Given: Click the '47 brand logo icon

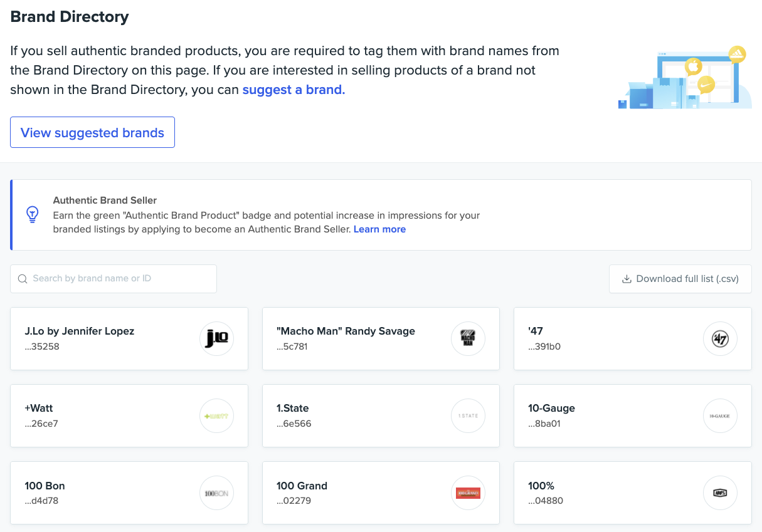Looking at the screenshot, I should click(x=720, y=339).
